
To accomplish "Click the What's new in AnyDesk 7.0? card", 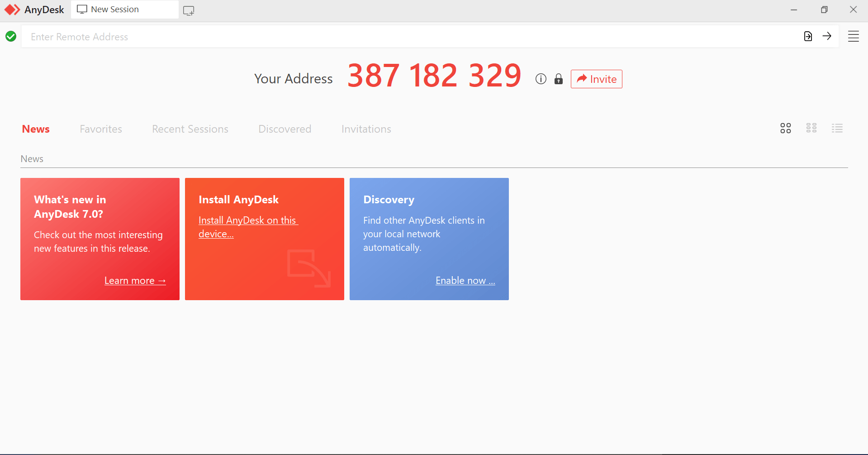I will pyautogui.click(x=100, y=239).
